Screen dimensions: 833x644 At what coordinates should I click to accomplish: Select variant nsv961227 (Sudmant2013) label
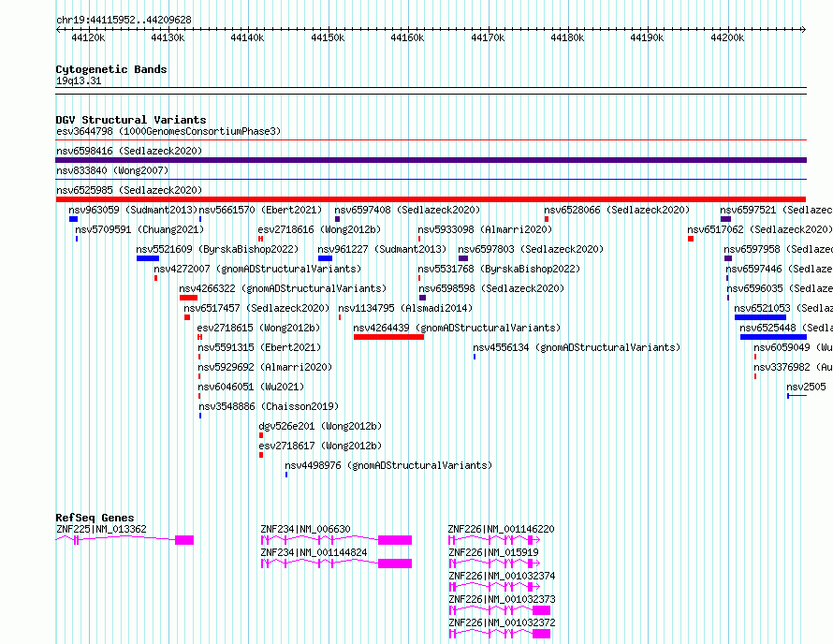pyautogui.click(x=382, y=249)
